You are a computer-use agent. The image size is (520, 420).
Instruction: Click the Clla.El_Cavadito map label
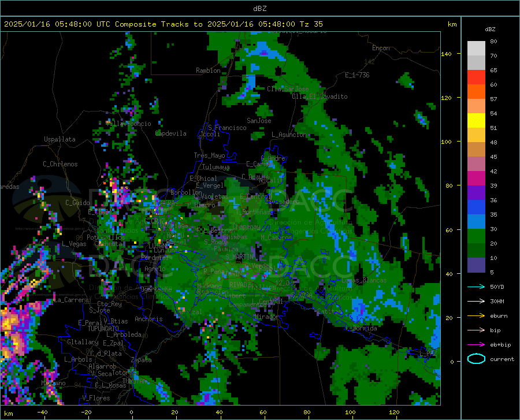coord(320,96)
